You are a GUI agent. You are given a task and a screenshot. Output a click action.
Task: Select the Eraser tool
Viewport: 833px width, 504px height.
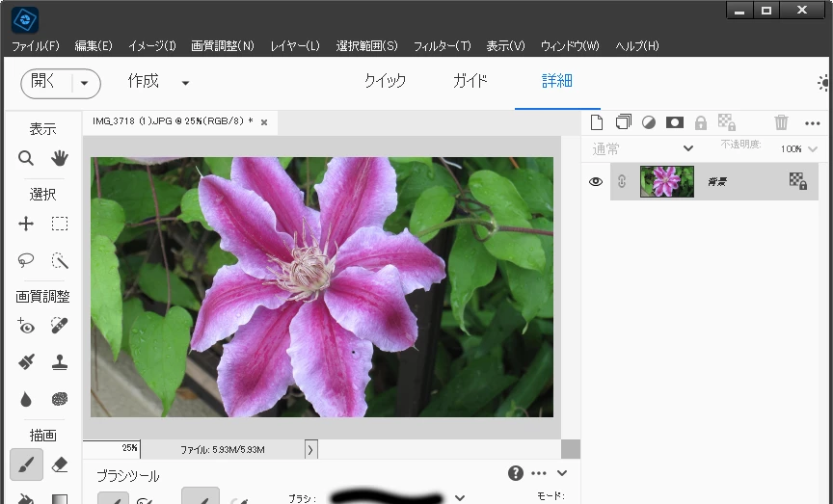(x=60, y=464)
